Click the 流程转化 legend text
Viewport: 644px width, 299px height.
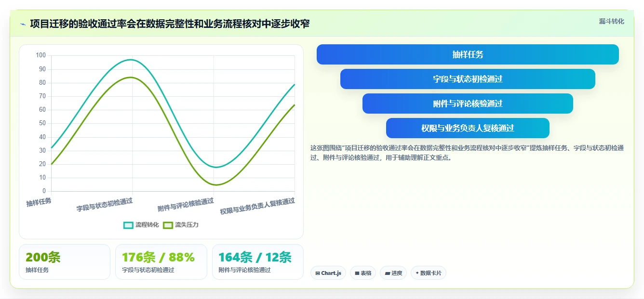[147, 225]
